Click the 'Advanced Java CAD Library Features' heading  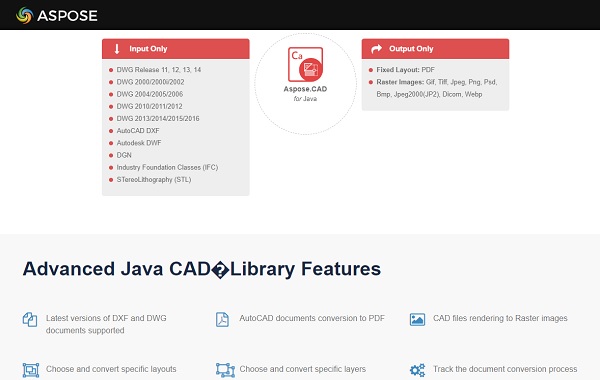tap(202, 269)
